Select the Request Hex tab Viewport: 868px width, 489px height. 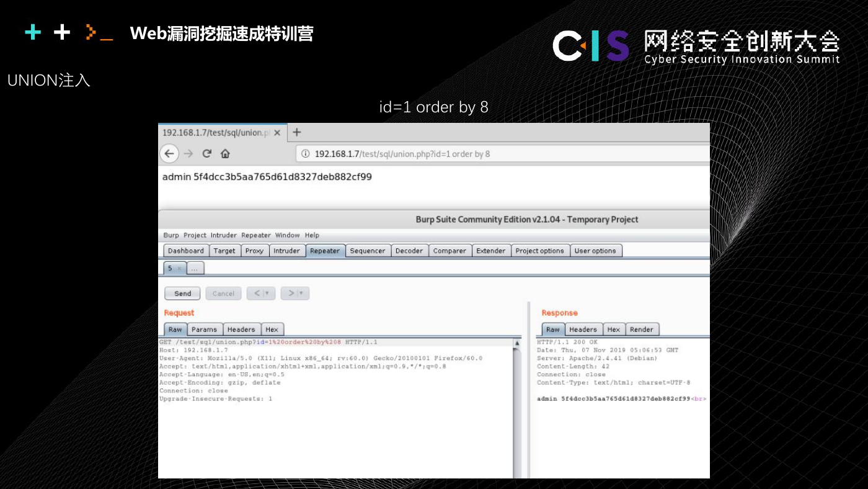pos(272,330)
